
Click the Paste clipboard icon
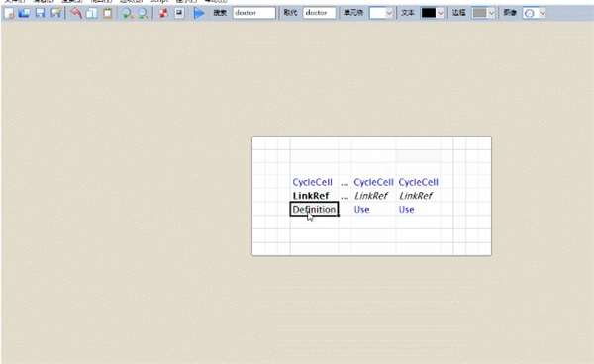click(108, 13)
